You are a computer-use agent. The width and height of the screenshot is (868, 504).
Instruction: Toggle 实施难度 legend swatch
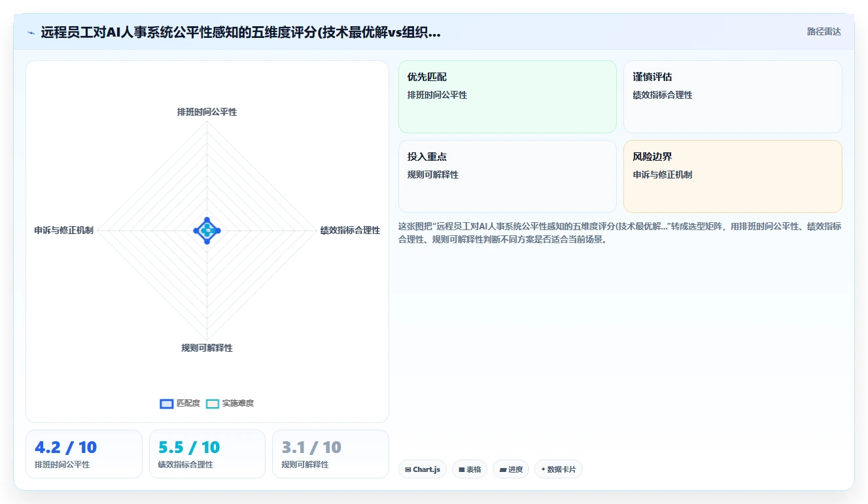(213, 403)
